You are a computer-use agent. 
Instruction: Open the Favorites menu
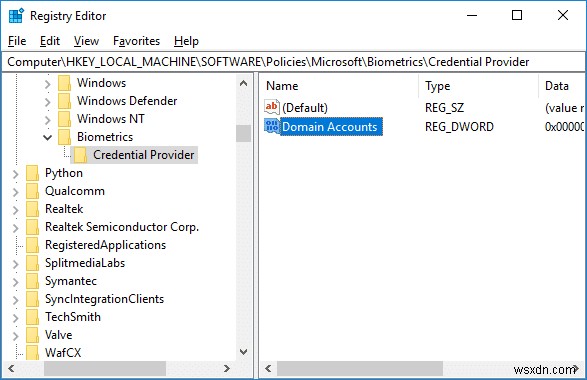coord(136,41)
